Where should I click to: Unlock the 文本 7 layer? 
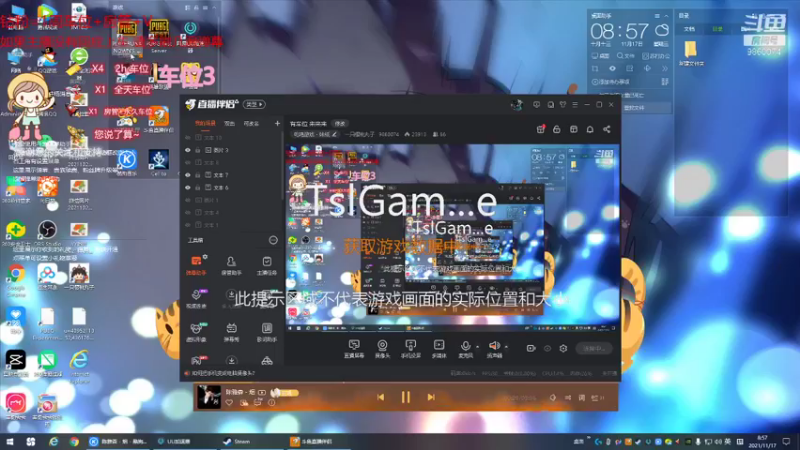point(198,175)
